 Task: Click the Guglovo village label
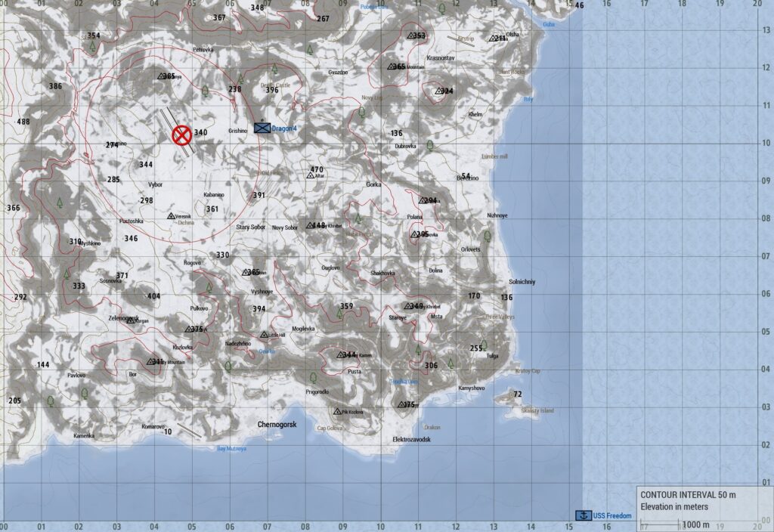click(x=331, y=268)
